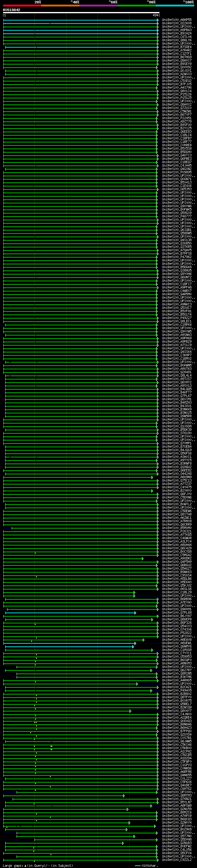Select UniRef100_Q6PBE3 label

[177, 159]
